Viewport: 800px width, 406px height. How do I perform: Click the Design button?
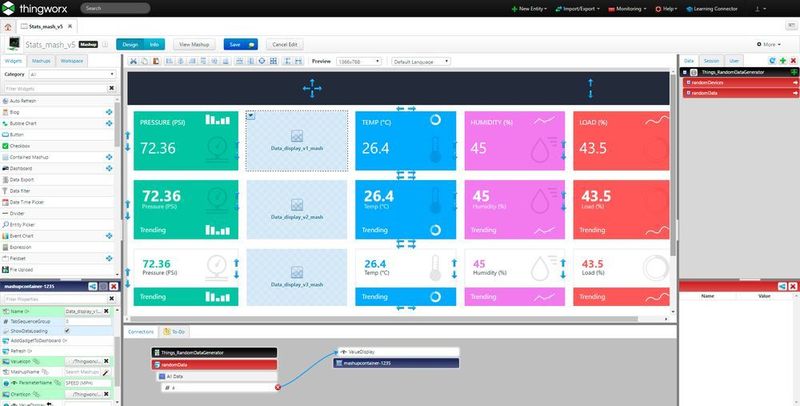[x=130, y=44]
